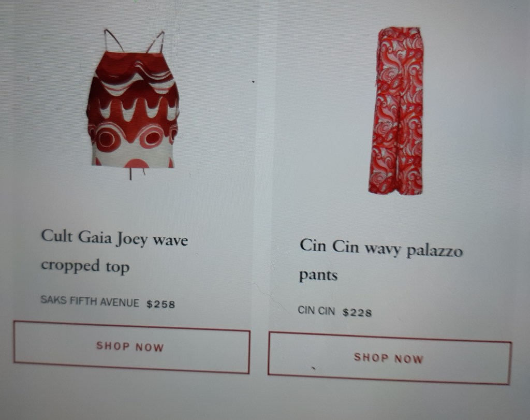
Task: Click the 'cropped top' line of the title
Action: coord(85,266)
